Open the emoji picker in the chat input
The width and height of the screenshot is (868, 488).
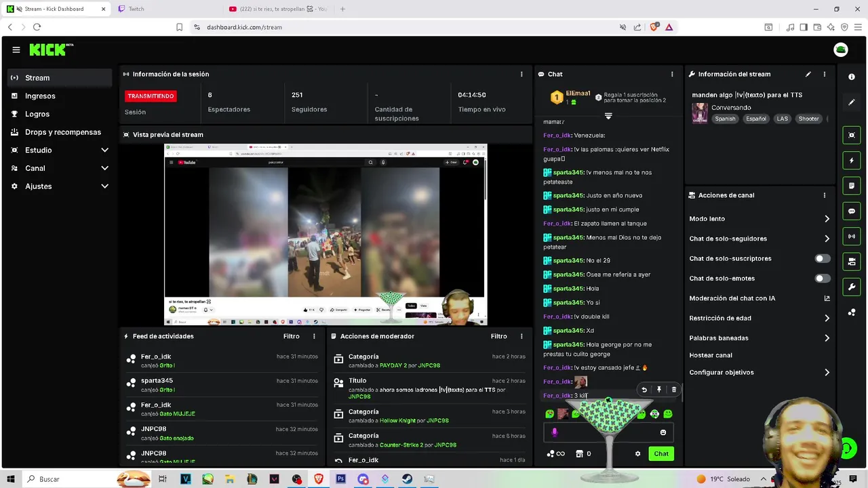pyautogui.click(x=663, y=432)
